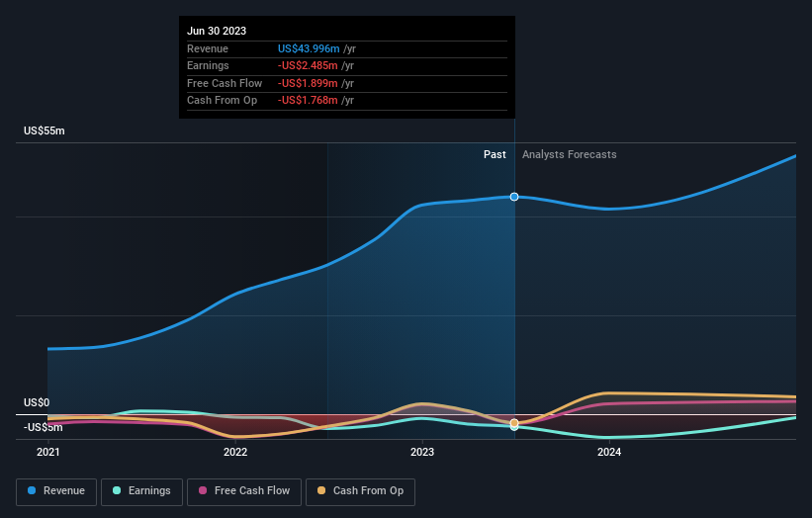Toggle the Revenue legend series

click(x=56, y=491)
